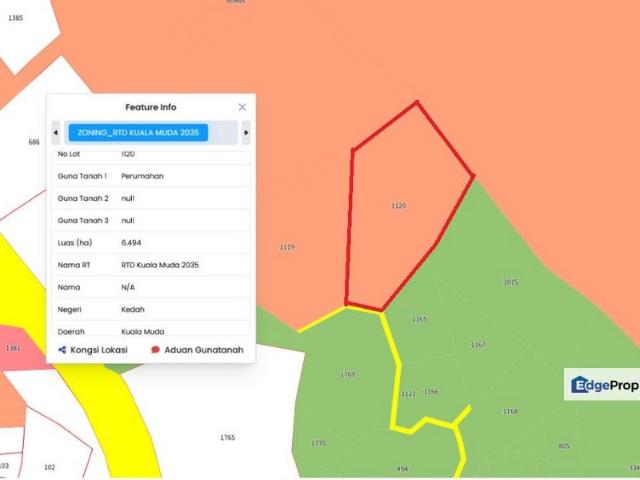Select lot 1119 on the map
Screen dimensions: 640x480
point(287,247)
